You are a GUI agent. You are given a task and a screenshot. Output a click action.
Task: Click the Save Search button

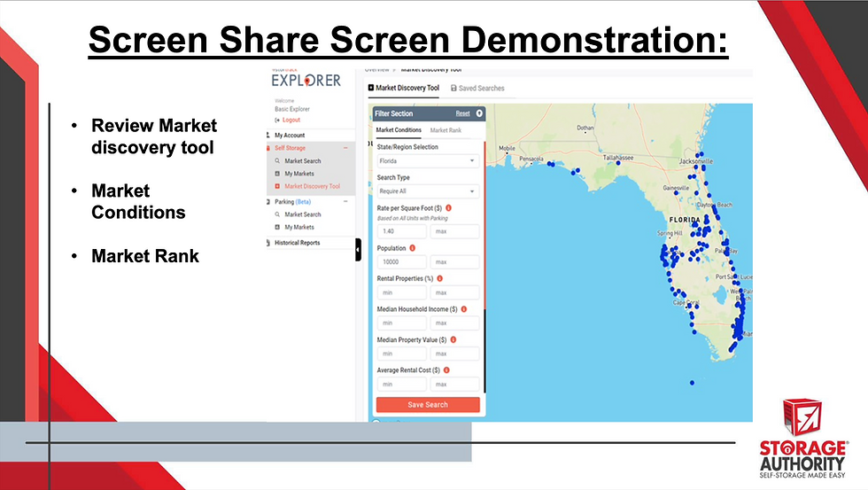(x=428, y=405)
